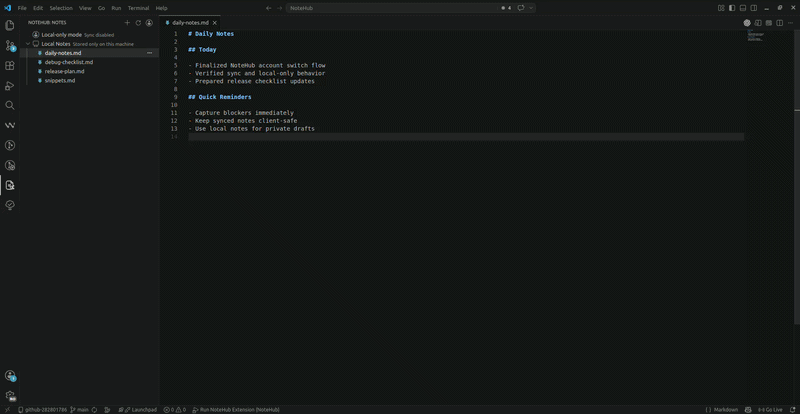Click the NoteHub command center search box
The height and width of the screenshot is (414, 800).
(x=411, y=8)
